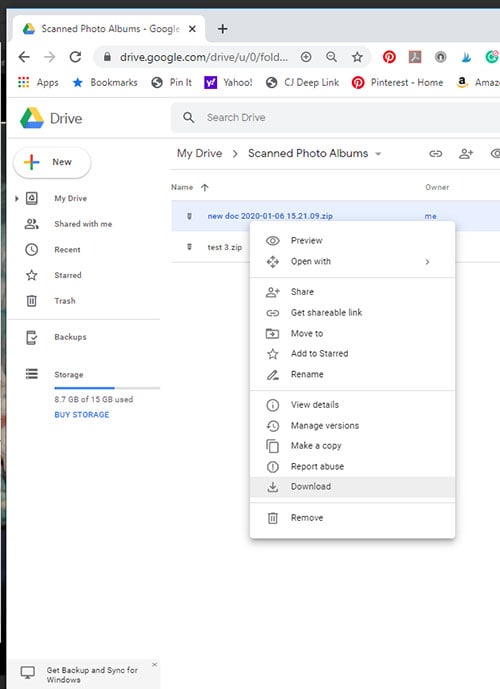Choose View details from context menu

point(352,405)
